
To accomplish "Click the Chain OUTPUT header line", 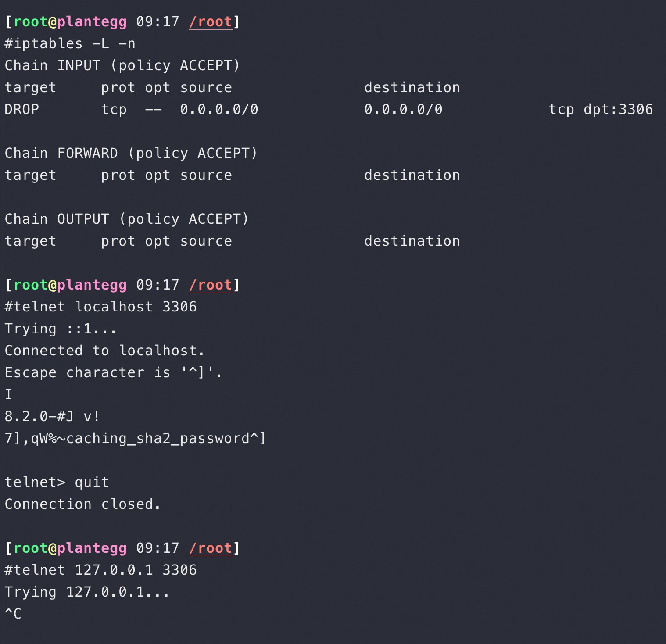I will [x=127, y=219].
